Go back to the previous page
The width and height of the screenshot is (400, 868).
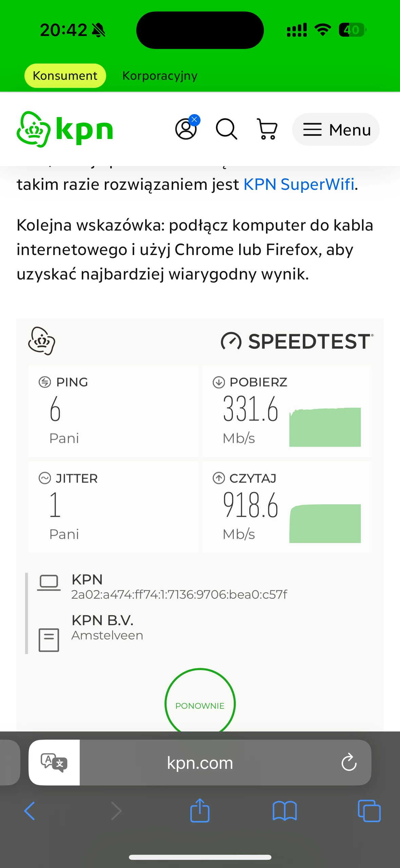[30, 811]
